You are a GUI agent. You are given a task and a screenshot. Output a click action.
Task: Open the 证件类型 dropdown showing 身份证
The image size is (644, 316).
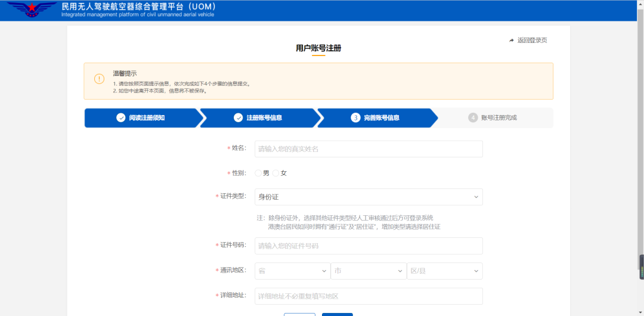368,197
